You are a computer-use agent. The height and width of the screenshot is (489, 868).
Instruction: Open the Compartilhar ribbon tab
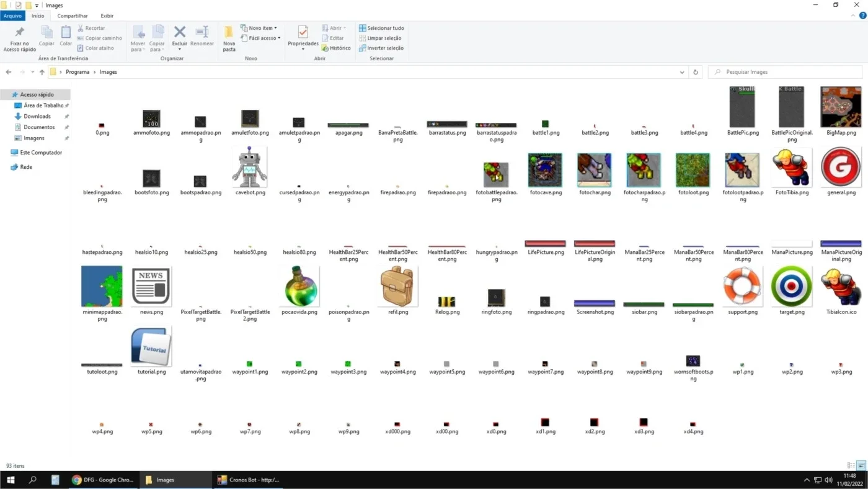[73, 16]
